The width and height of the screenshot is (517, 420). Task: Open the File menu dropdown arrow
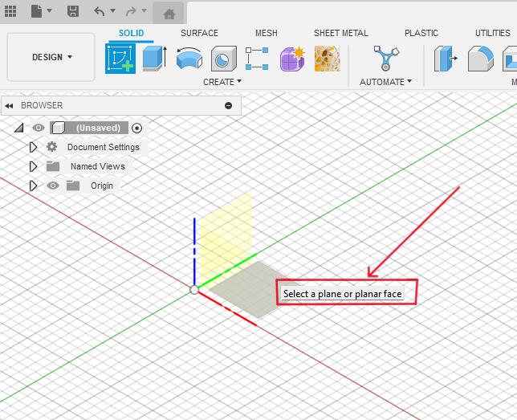pyautogui.click(x=50, y=11)
